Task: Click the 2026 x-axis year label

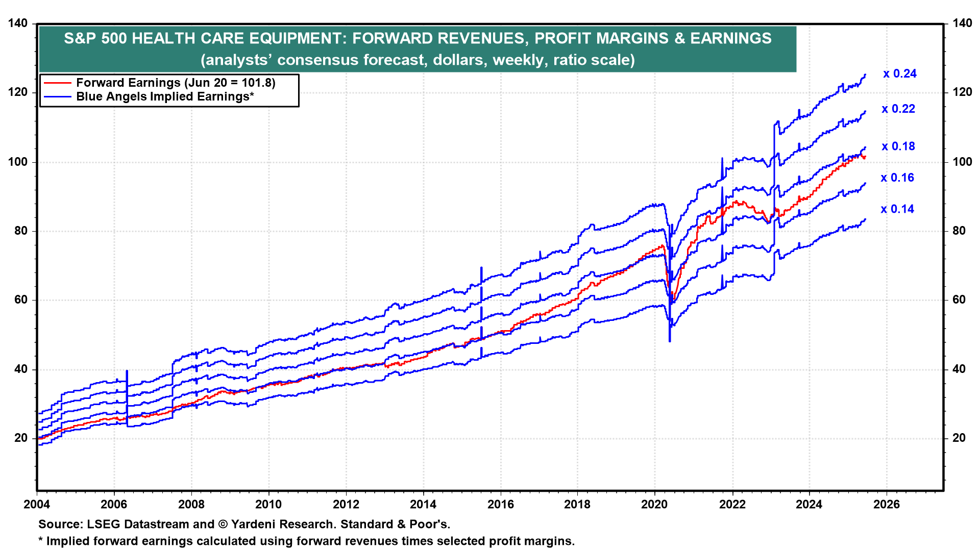Action: point(886,504)
